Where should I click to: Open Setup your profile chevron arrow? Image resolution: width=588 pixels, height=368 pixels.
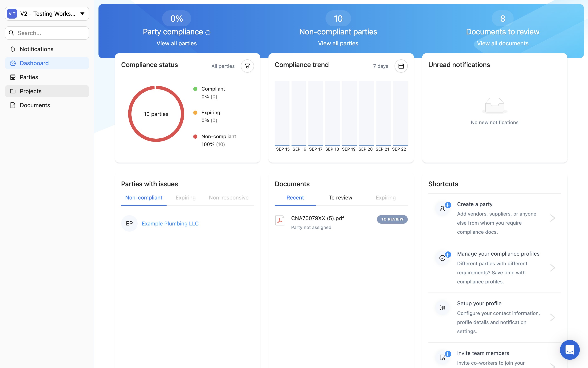point(553,317)
